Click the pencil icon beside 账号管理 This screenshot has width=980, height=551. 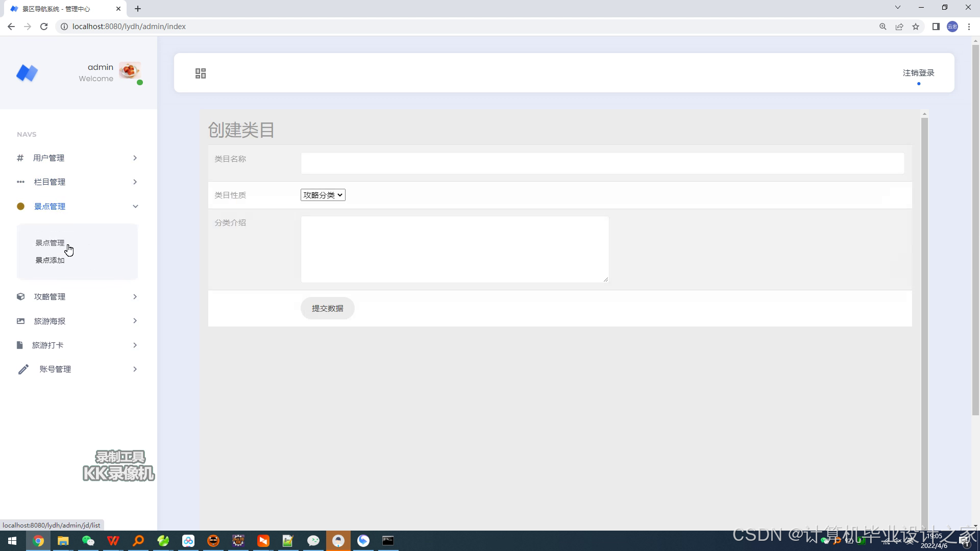click(23, 369)
